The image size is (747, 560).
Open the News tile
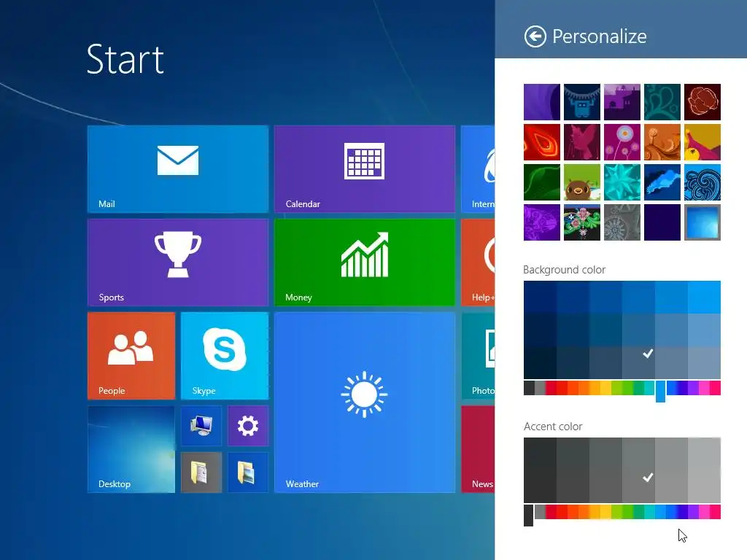pyautogui.click(x=478, y=449)
